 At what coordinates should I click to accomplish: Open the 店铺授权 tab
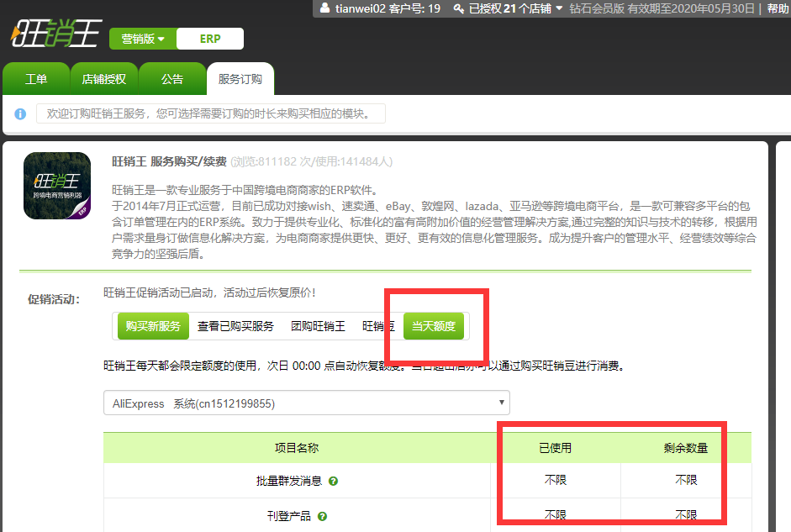[104, 79]
